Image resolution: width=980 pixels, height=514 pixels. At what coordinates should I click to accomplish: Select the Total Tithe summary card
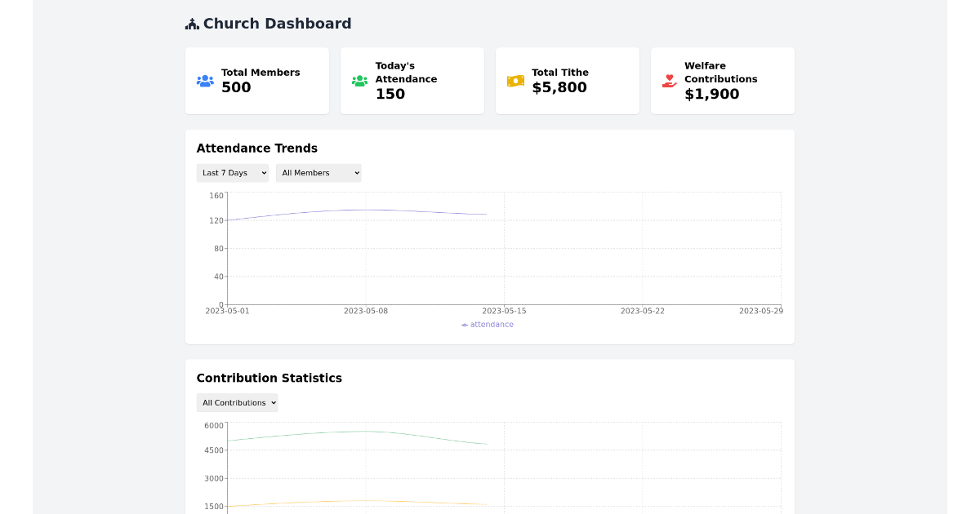click(567, 80)
